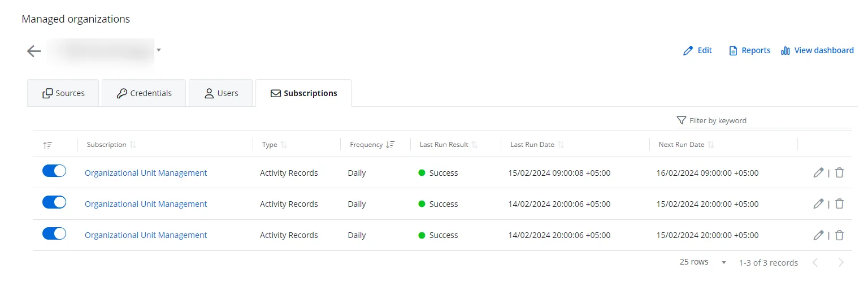
Task: Go to the previous page arrow
Action: [815, 262]
